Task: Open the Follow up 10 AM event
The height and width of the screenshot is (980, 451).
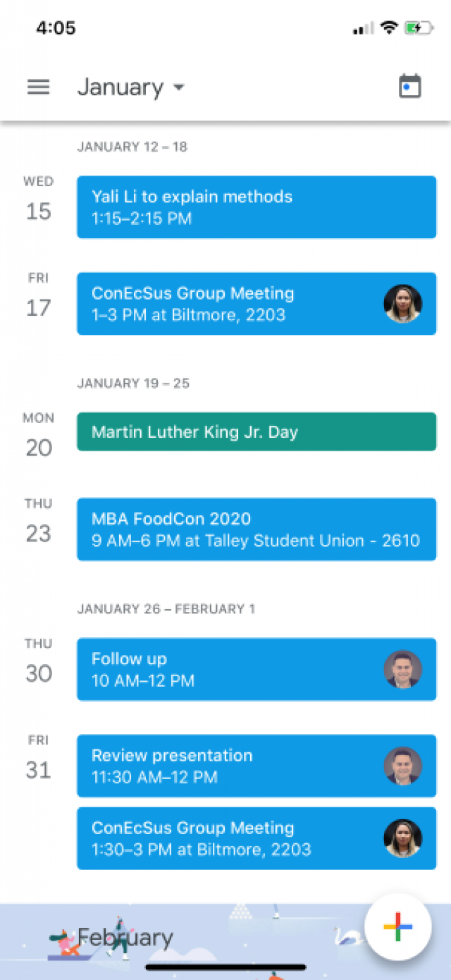Action: click(x=257, y=669)
